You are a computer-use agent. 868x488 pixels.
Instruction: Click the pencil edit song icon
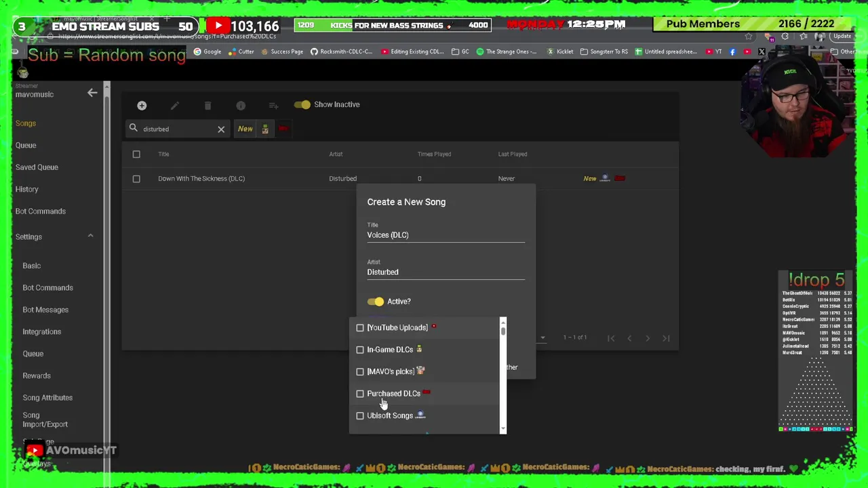pyautogui.click(x=175, y=105)
